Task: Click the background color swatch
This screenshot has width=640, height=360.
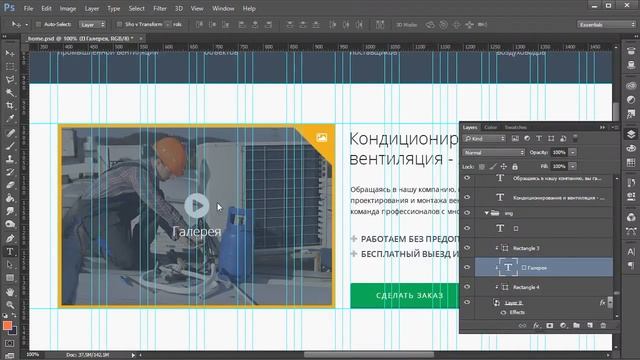Action: pos(13,331)
